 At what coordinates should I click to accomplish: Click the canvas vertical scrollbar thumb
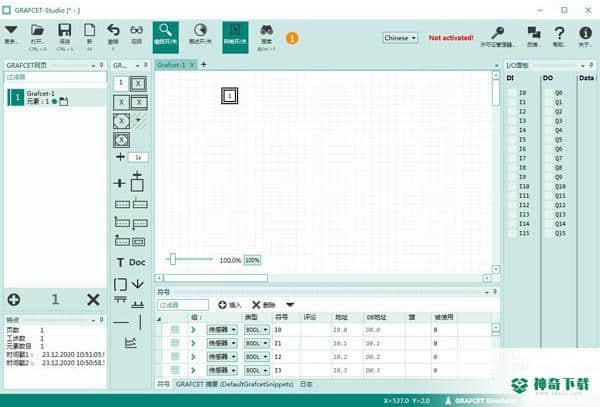pos(496,92)
